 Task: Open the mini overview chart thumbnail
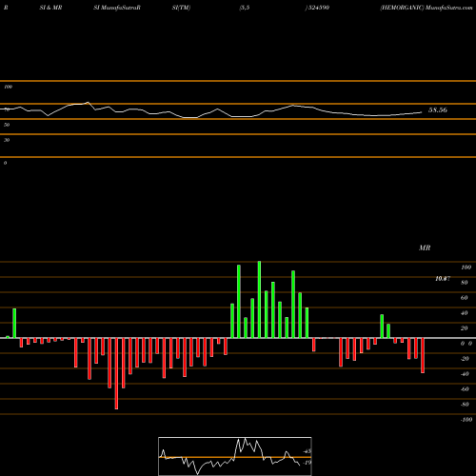235,456
